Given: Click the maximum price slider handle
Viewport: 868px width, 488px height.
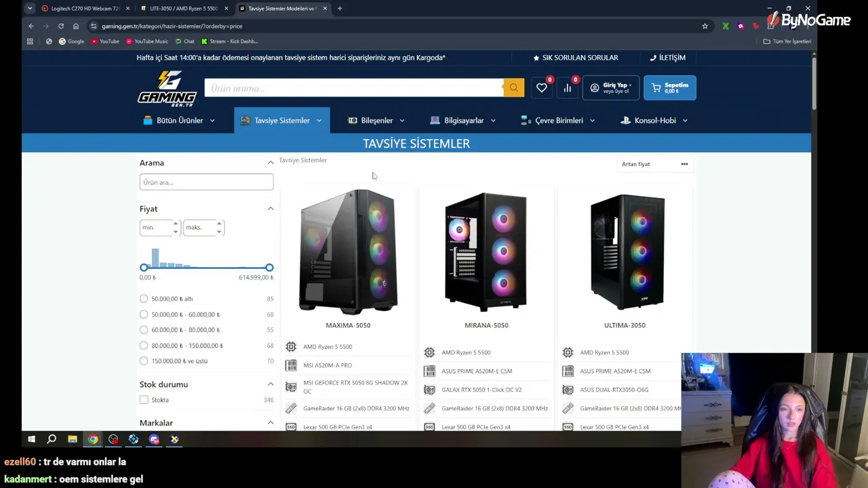Looking at the screenshot, I should click(x=269, y=268).
